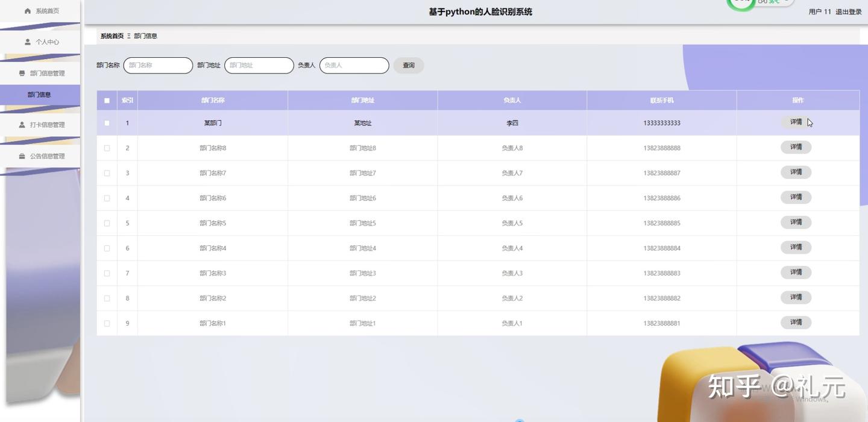Check the checkbox for row 部门名称7
Viewport: 868px width, 422px height.
(x=107, y=173)
